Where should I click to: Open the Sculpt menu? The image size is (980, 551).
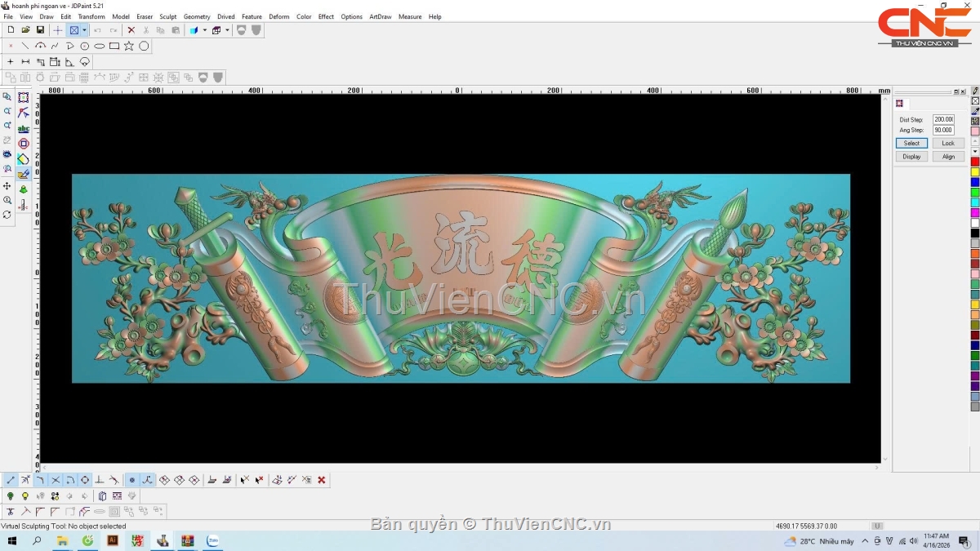point(168,16)
